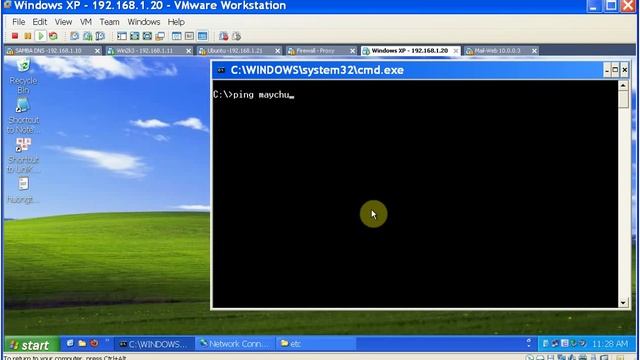The height and width of the screenshot is (360, 640).
Task: Close the Mail-Web tab
Action: pyautogui.click(x=534, y=51)
